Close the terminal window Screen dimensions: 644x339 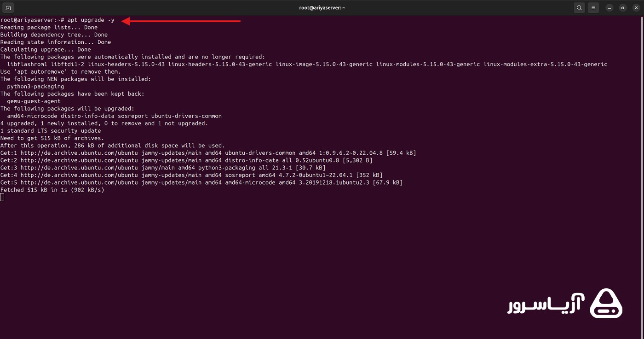pos(635,8)
